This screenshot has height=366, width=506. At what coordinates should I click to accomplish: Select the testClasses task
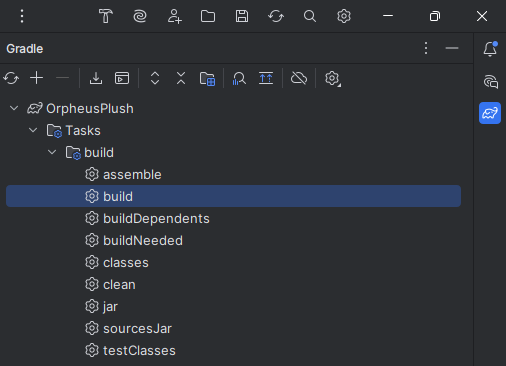tap(233, 350)
